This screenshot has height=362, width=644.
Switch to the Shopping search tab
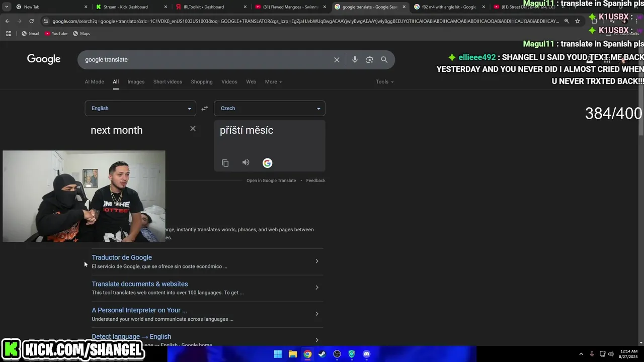click(x=202, y=82)
